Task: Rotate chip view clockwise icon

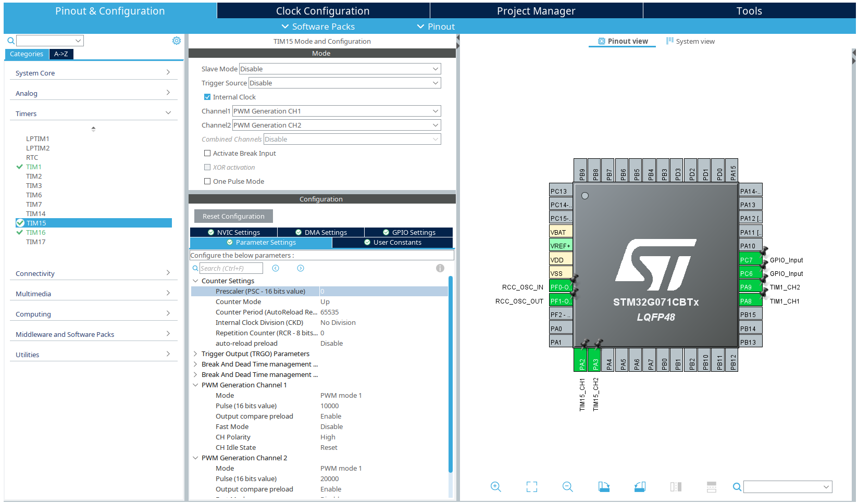Action: coord(604,487)
